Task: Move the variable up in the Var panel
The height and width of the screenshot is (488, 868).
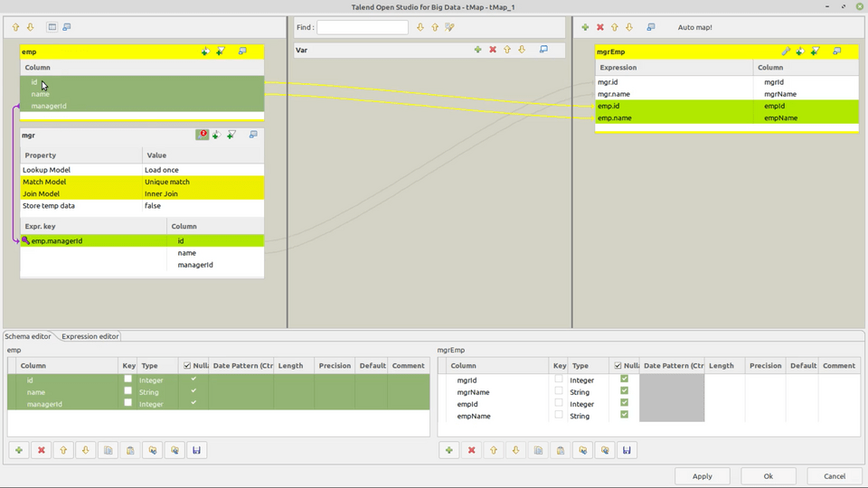Action: [507, 50]
